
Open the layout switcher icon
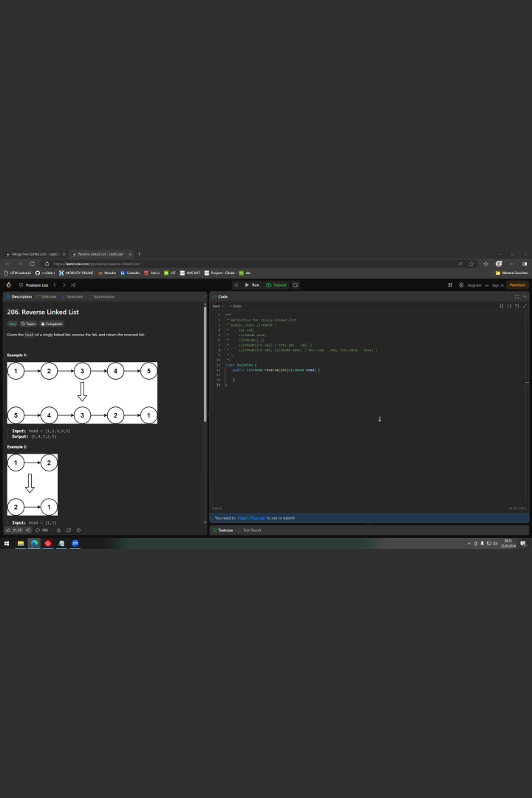pos(450,285)
